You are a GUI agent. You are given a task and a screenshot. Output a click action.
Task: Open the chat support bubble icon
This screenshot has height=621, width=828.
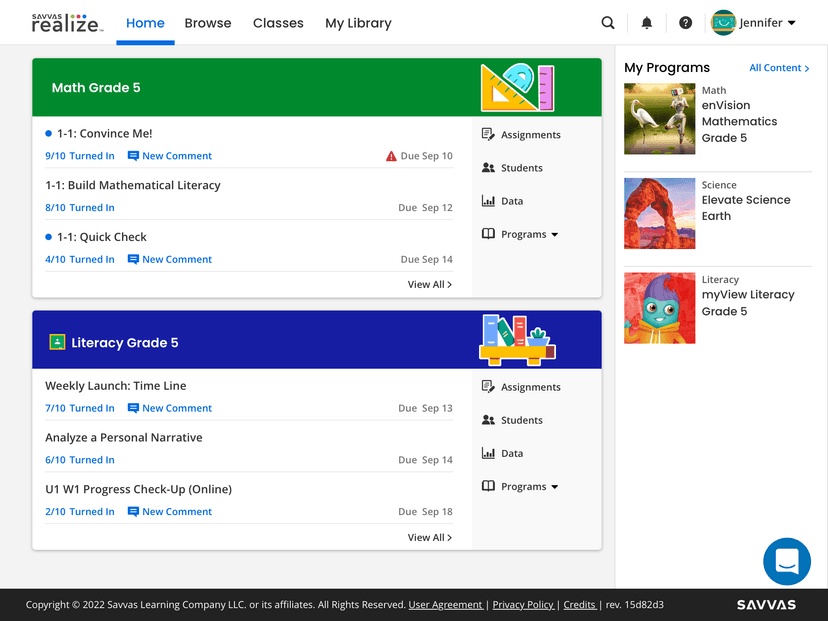click(x=786, y=561)
